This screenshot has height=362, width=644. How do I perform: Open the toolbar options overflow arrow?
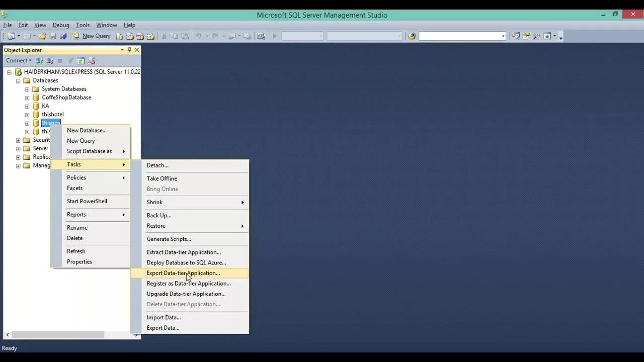pyautogui.click(x=560, y=37)
